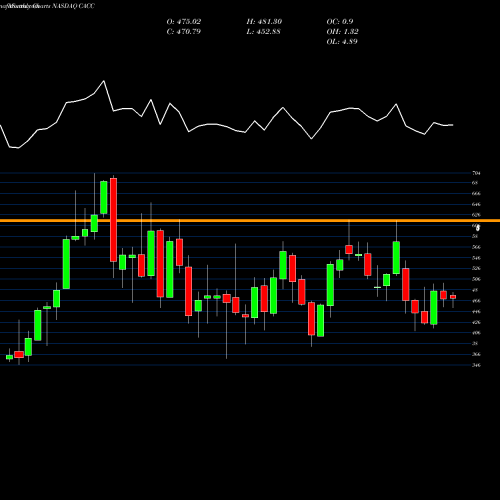Click the NASDAQ CACC chart title

coord(73,6)
